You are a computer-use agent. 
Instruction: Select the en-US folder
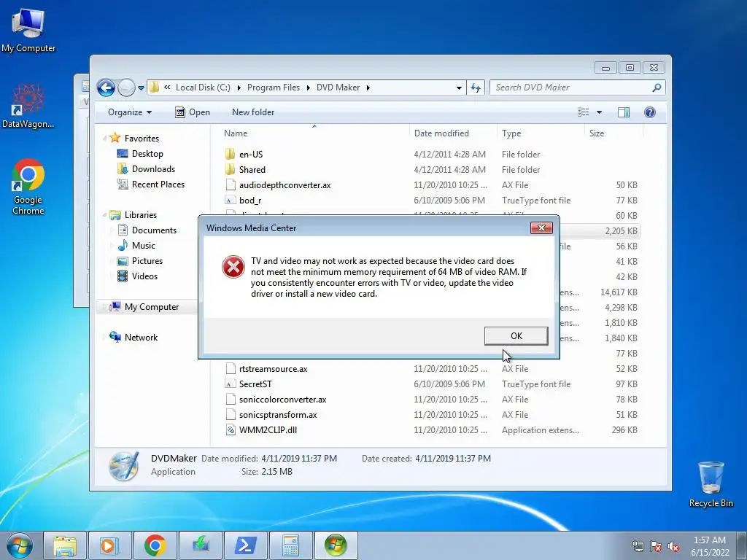pos(251,155)
